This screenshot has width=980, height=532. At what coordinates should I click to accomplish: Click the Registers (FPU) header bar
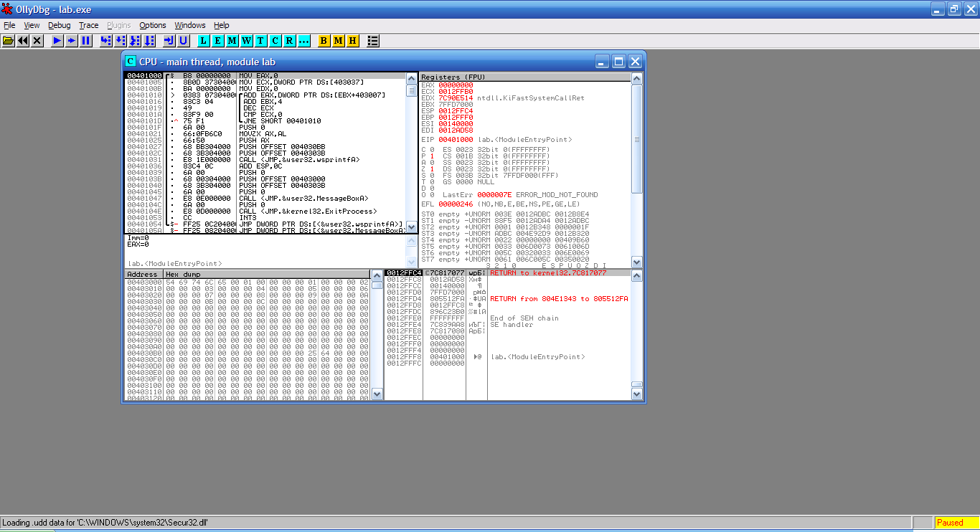point(524,77)
